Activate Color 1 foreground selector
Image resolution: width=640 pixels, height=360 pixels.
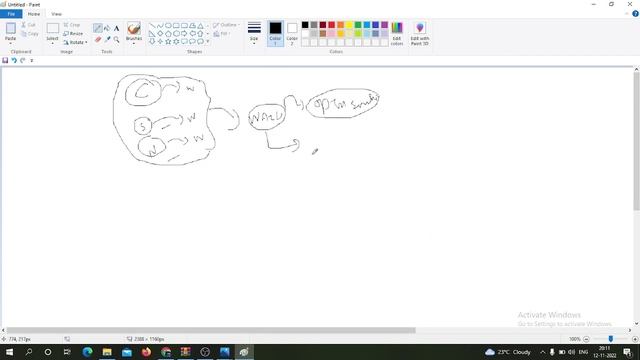(x=276, y=33)
